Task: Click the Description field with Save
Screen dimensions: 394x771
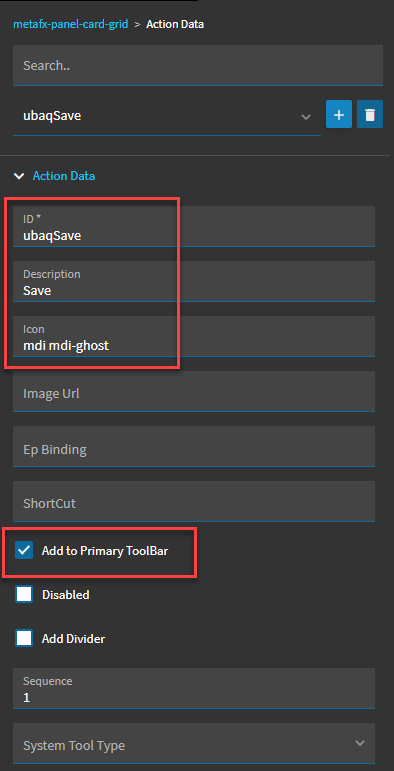Action: click(x=194, y=281)
